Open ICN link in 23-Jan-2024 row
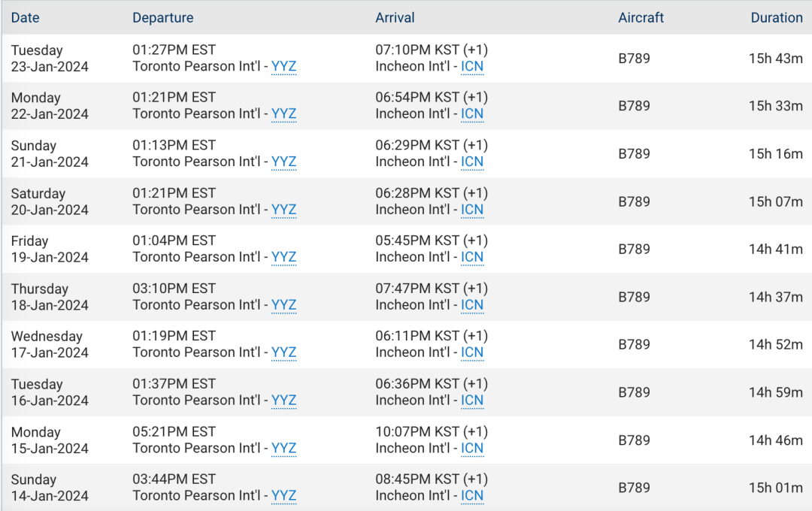Viewport: 812px width, 511px height. click(x=472, y=66)
